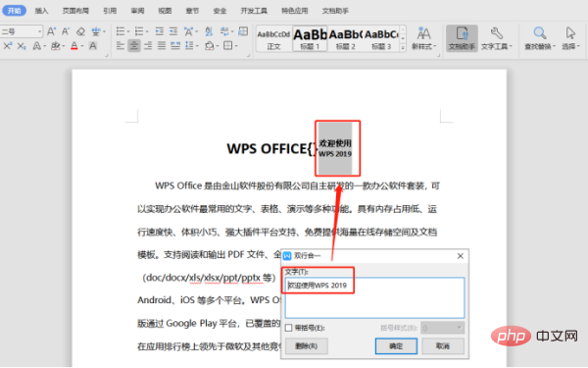This screenshot has height=368, width=588.
Task: Switch to the 开始 tab
Action: click(15, 11)
